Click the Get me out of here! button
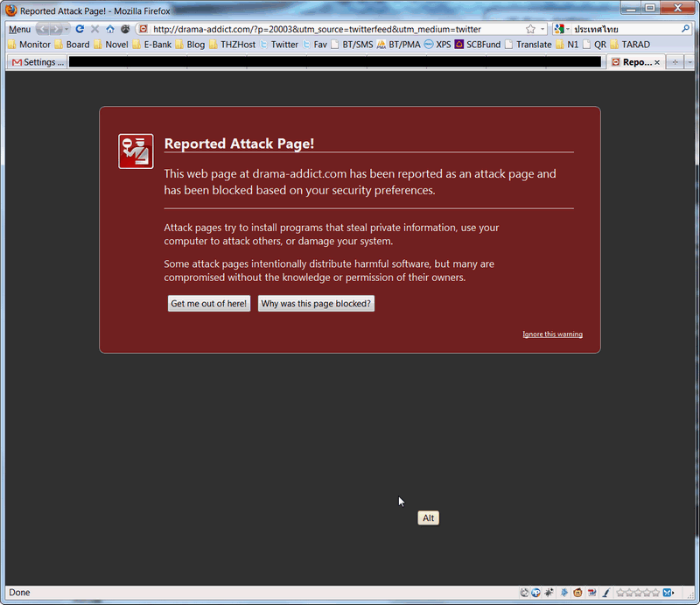The height and width of the screenshot is (605, 700). tap(209, 304)
